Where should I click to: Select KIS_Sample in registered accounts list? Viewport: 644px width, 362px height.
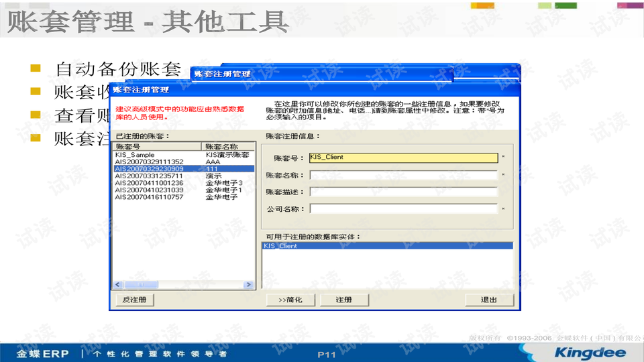point(135,155)
